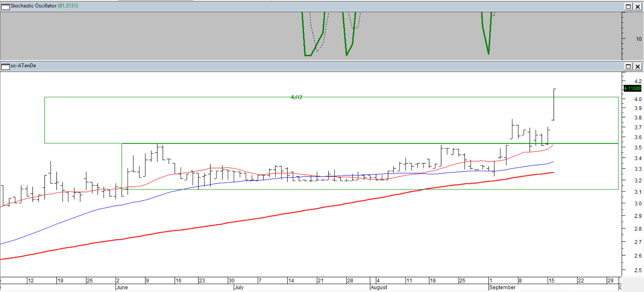Click the July label on date axis
Screen dimensions: 644x292
point(239,287)
